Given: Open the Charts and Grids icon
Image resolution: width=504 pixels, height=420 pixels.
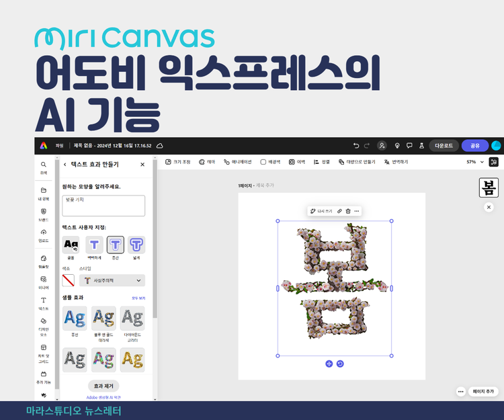Looking at the screenshot, I should tap(44, 347).
